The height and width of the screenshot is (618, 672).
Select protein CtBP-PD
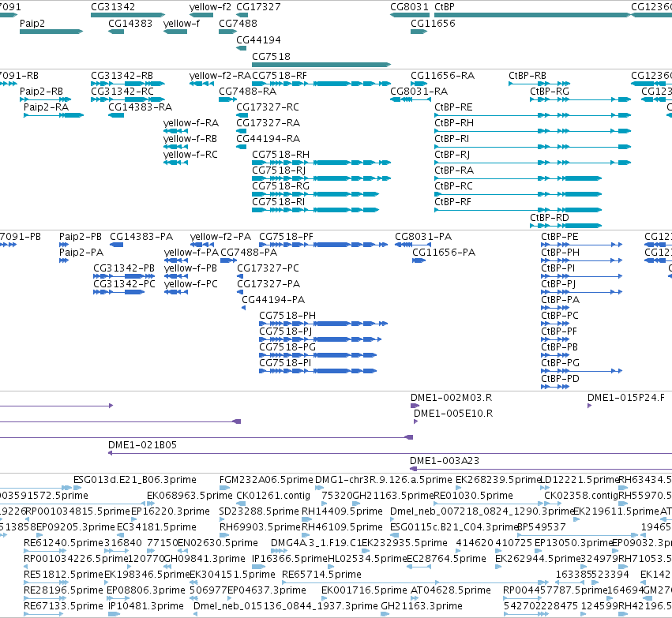(x=555, y=387)
